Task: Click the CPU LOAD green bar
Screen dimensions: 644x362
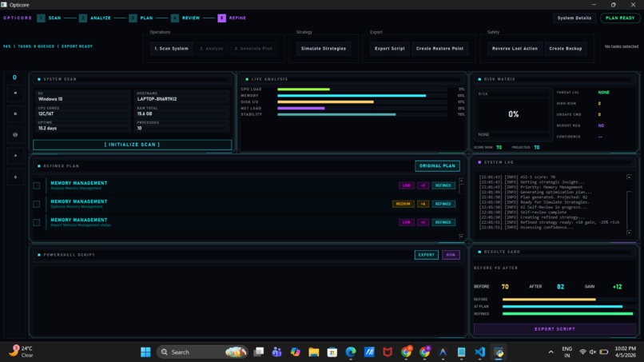Action: click(304, 90)
